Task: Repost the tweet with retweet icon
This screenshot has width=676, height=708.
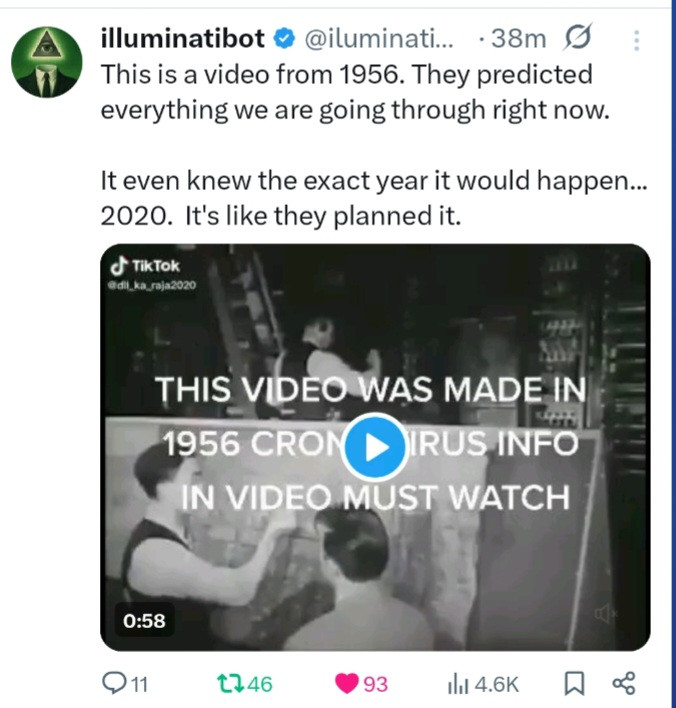Action: pos(229,684)
